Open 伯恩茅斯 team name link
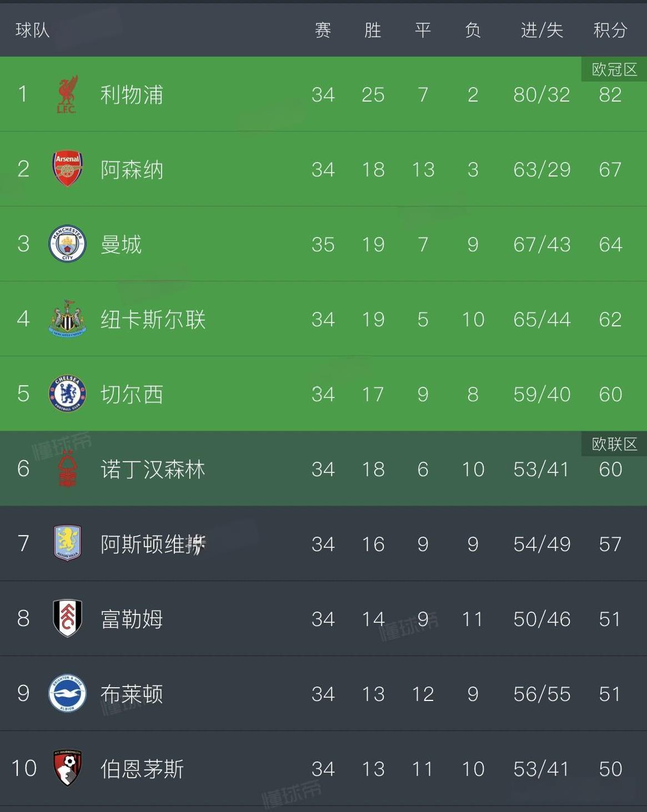 pos(142,769)
